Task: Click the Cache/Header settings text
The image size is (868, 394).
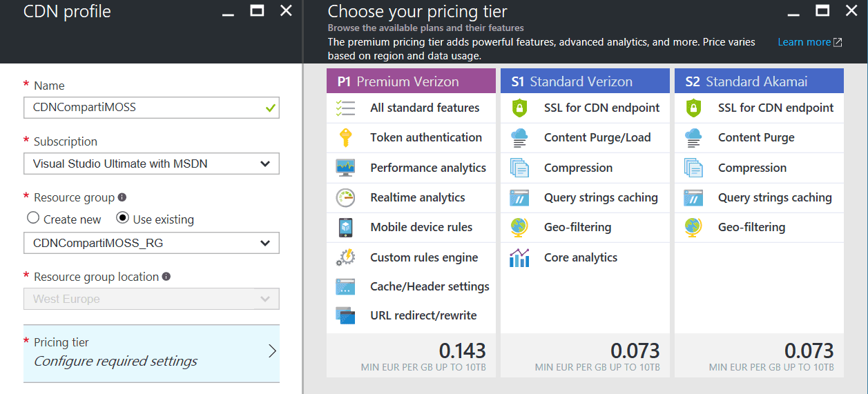Action: [430, 286]
